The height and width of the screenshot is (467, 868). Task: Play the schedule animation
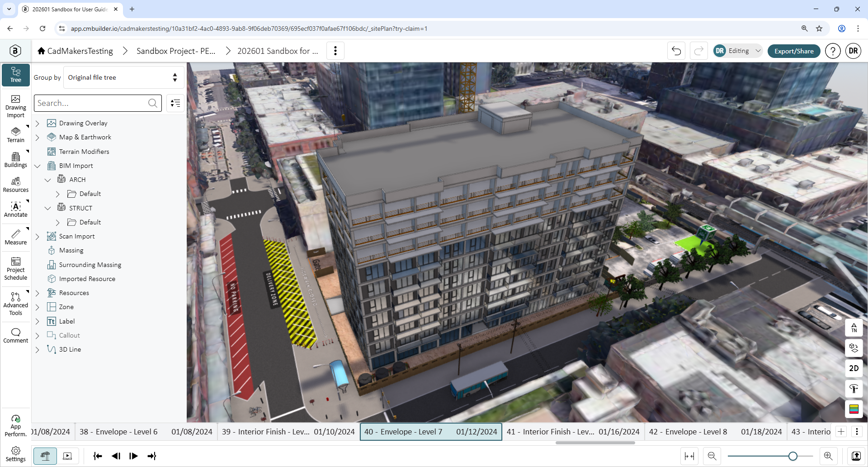click(x=133, y=456)
